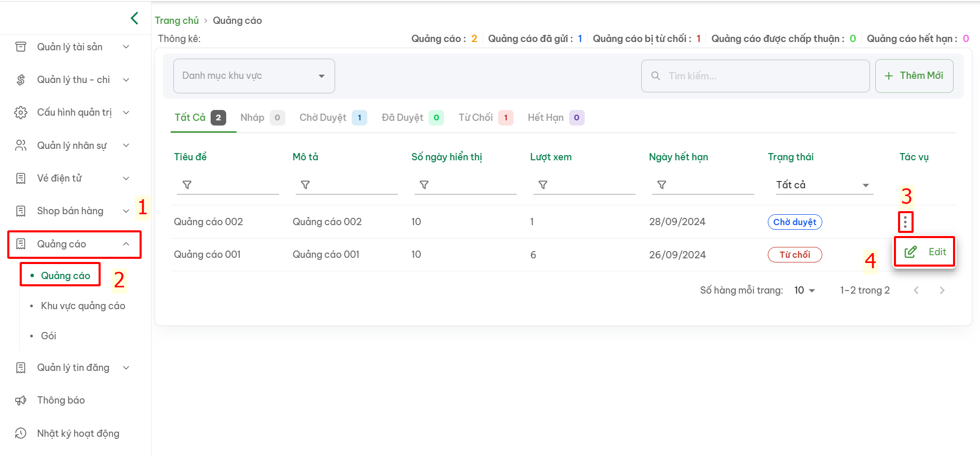Click the Từ chối status badge
This screenshot has height=457, width=980.
[795, 255]
